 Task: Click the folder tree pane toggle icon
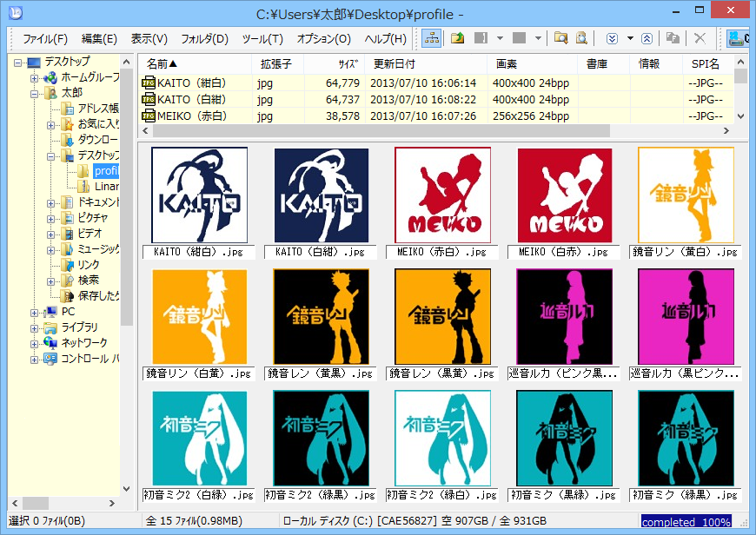432,39
